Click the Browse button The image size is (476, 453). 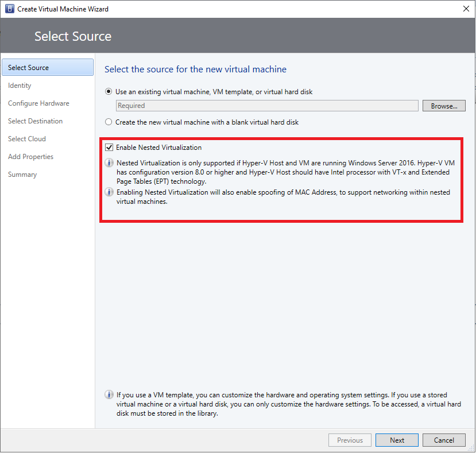pos(444,106)
